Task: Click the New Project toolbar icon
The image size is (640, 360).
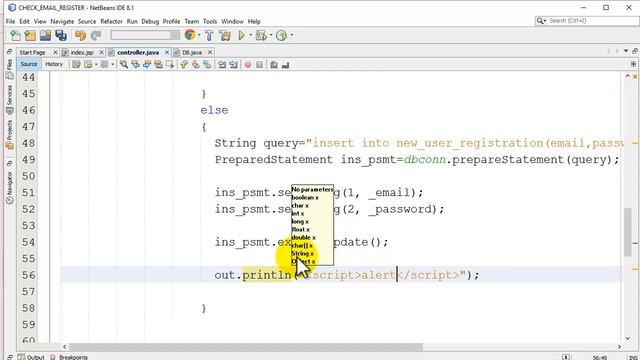Action: point(30,36)
